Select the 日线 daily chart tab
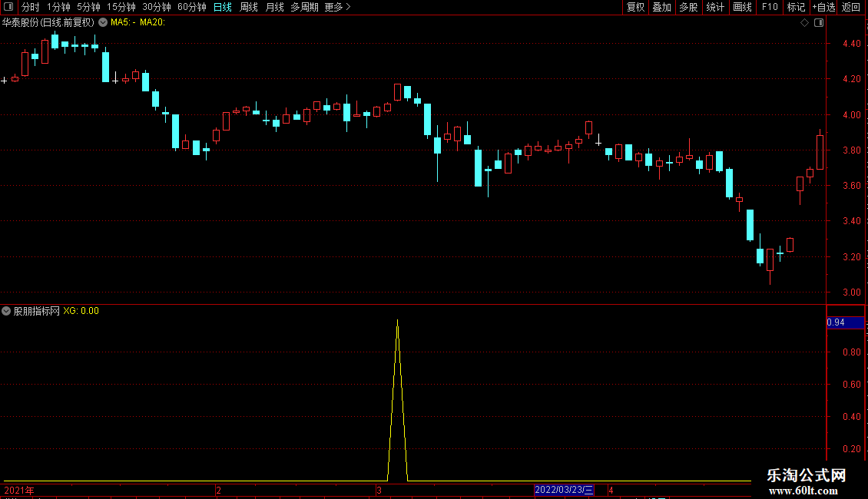868x499 pixels. pyautogui.click(x=223, y=7)
